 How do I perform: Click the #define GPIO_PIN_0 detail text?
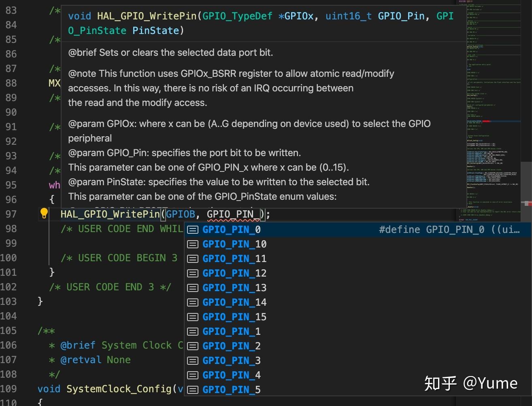[x=449, y=230]
